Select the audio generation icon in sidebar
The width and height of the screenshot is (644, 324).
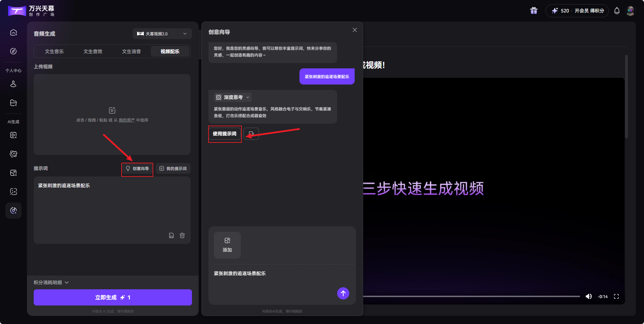(13, 210)
